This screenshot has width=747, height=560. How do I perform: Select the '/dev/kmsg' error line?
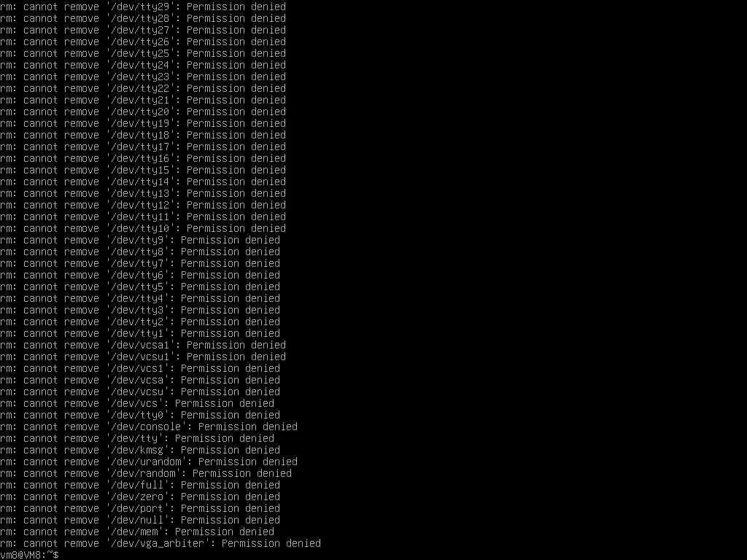(140, 450)
